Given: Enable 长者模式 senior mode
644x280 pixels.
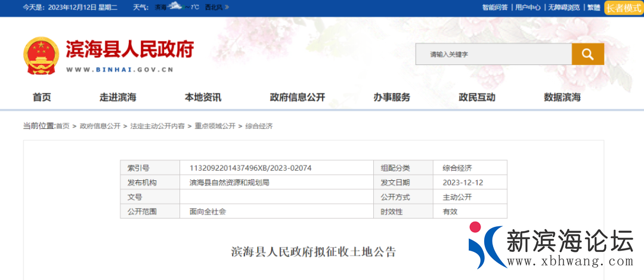Looking at the screenshot, I should click(x=624, y=8).
